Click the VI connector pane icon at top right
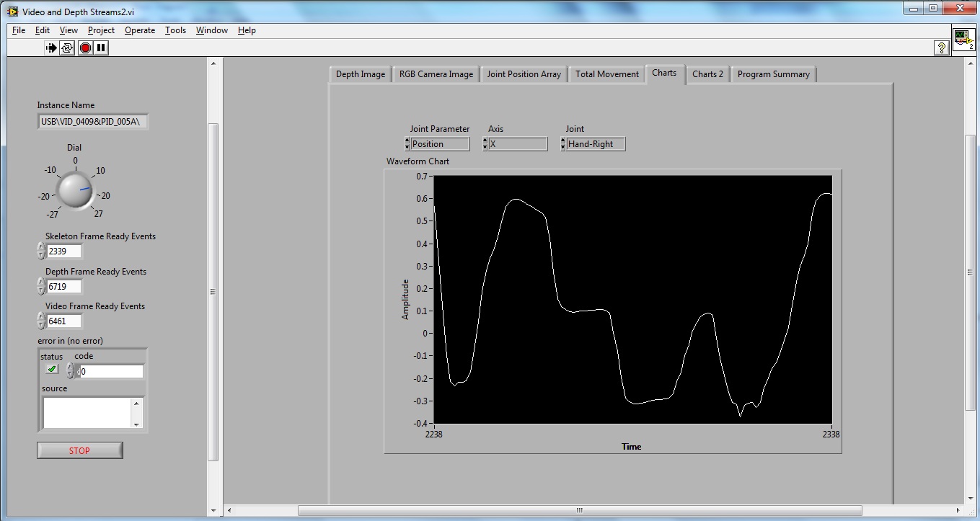Screen dimensions: 980x521 pyautogui.click(x=963, y=39)
